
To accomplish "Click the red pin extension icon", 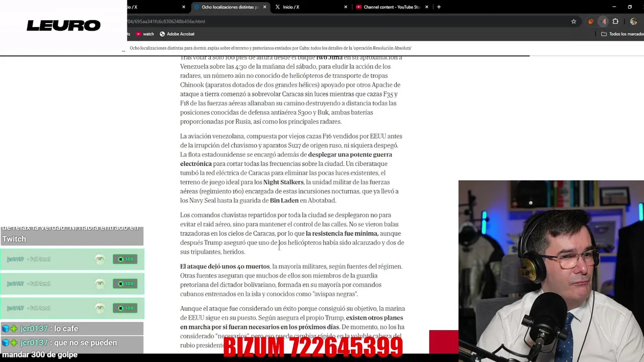I will (603, 22).
